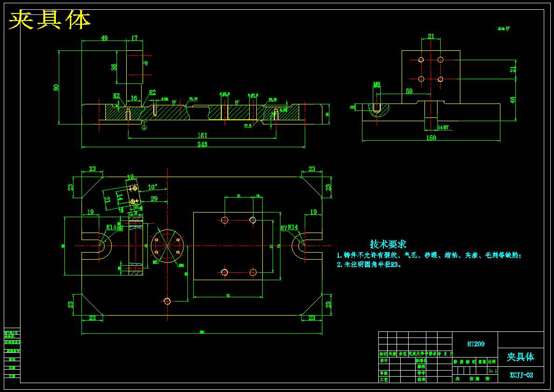Click requirement line starting with 1.铸件不允许有裂纹
Viewport: 554px width, 392px height.
(429, 255)
